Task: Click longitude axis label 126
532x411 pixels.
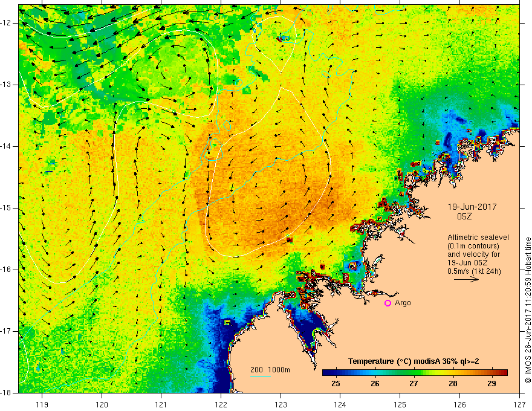Action: click(459, 404)
